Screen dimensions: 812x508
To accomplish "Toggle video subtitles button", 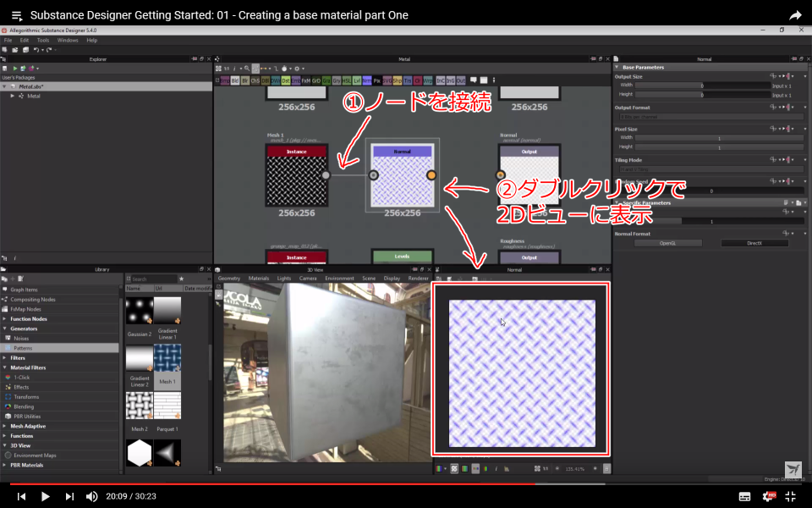I will coord(744,497).
